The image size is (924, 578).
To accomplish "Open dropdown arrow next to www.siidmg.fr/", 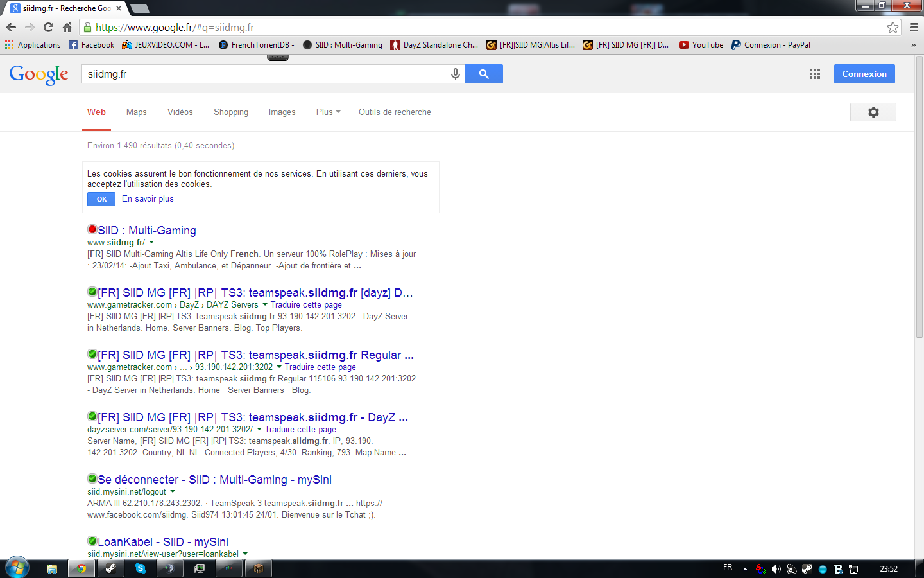I will 151,243.
